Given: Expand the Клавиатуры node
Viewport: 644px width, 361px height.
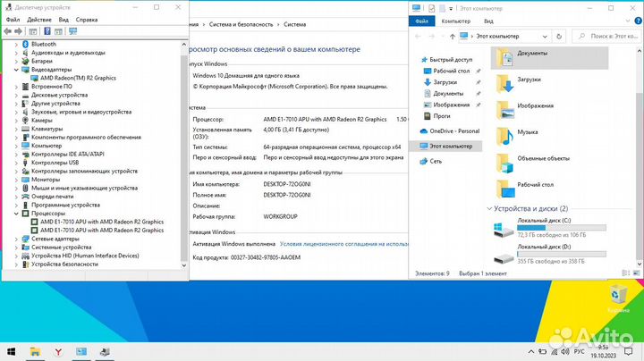Looking at the screenshot, I should 16,129.
